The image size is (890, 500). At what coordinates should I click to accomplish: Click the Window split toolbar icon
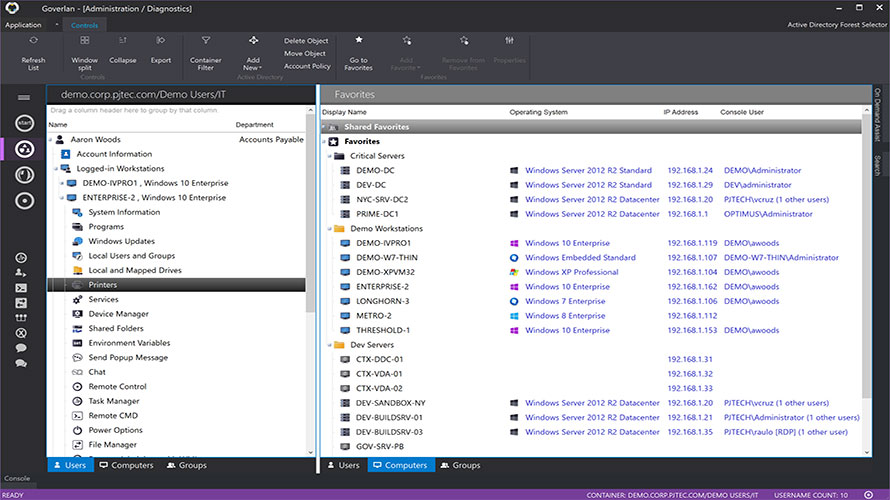[85, 41]
